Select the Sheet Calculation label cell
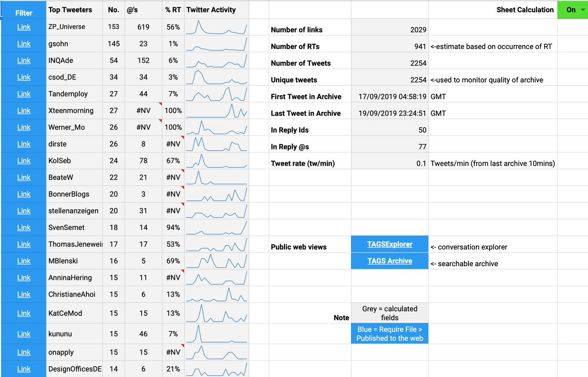The width and height of the screenshot is (588, 377). click(493, 9)
